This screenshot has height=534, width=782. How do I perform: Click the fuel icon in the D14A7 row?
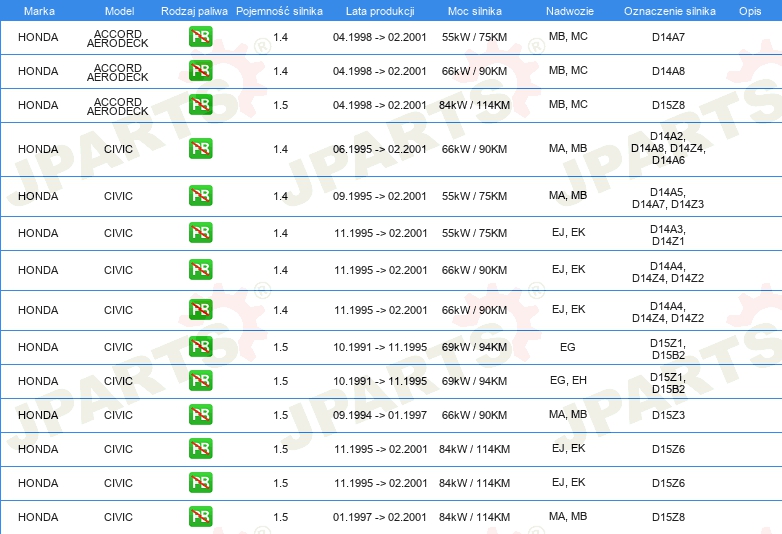200,37
